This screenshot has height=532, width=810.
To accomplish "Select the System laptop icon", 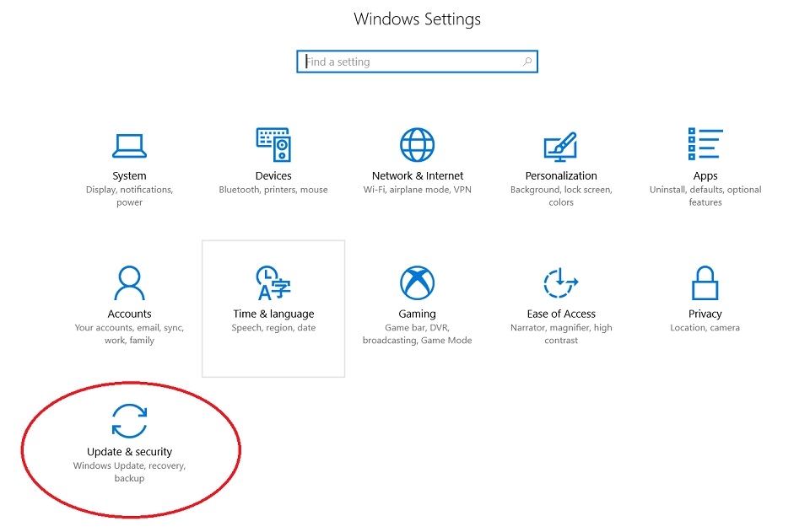I will (x=129, y=143).
